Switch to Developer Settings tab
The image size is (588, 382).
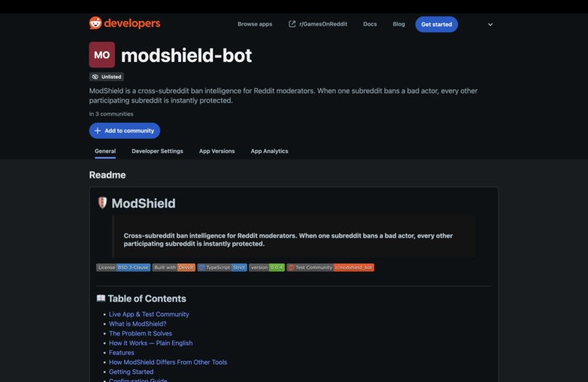[x=157, y=151]
